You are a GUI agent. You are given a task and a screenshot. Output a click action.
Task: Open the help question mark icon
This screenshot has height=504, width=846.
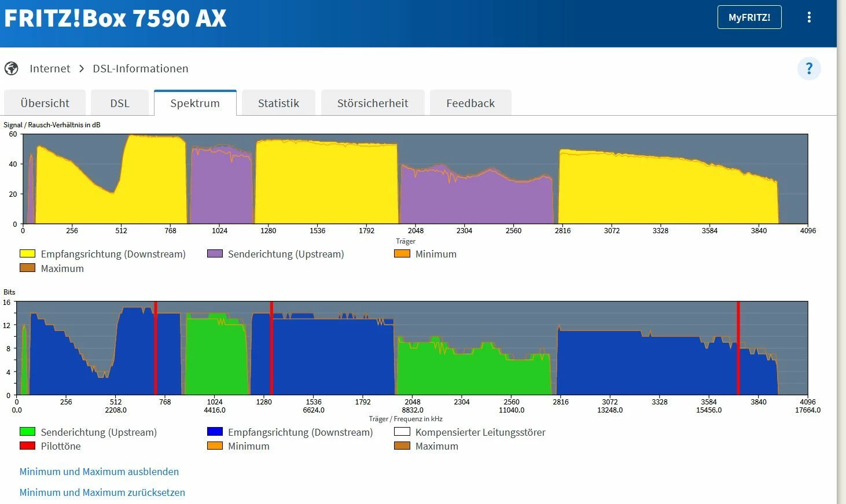(x=809, y=69)
